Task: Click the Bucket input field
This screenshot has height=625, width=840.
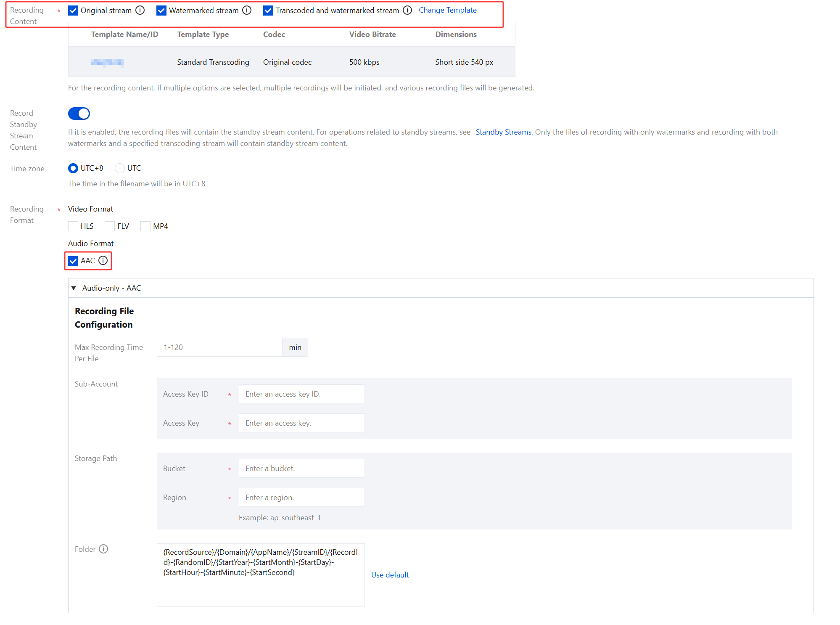Action: pos(301,469)
